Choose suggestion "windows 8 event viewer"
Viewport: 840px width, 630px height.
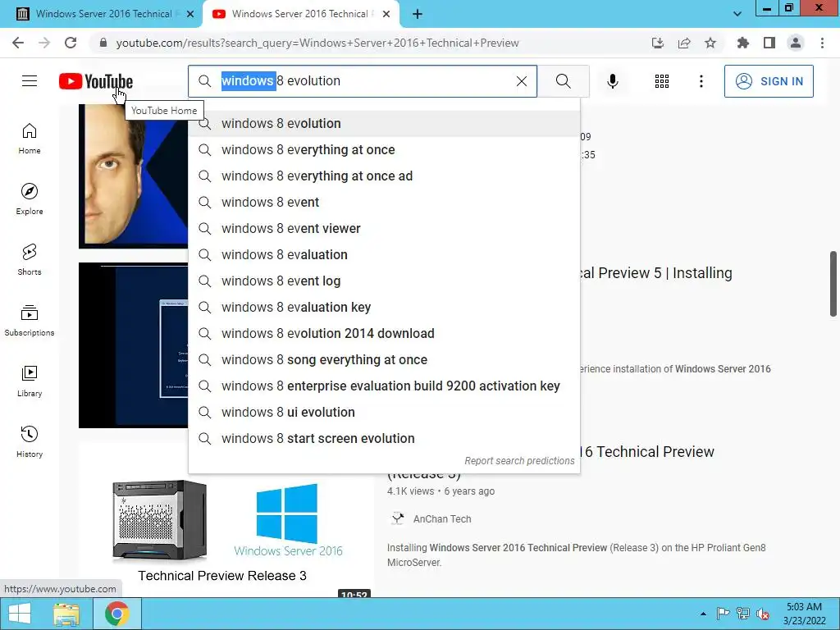(x=384, y=229)
